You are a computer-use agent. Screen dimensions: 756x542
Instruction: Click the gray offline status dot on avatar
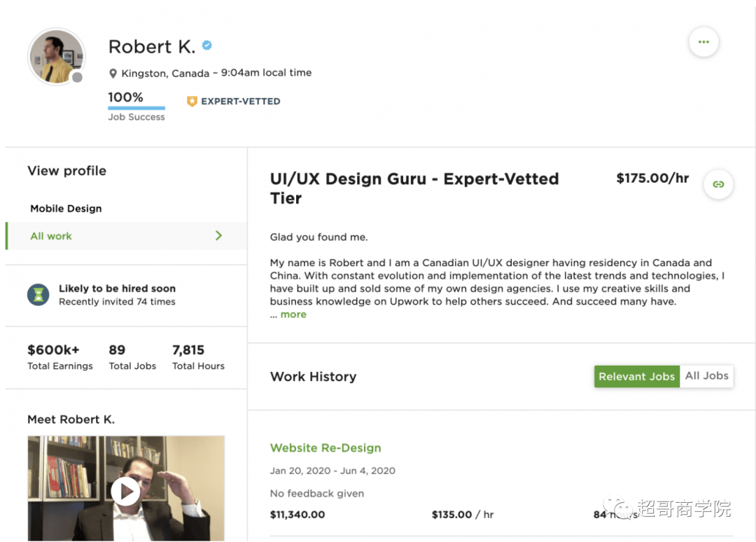77,77
